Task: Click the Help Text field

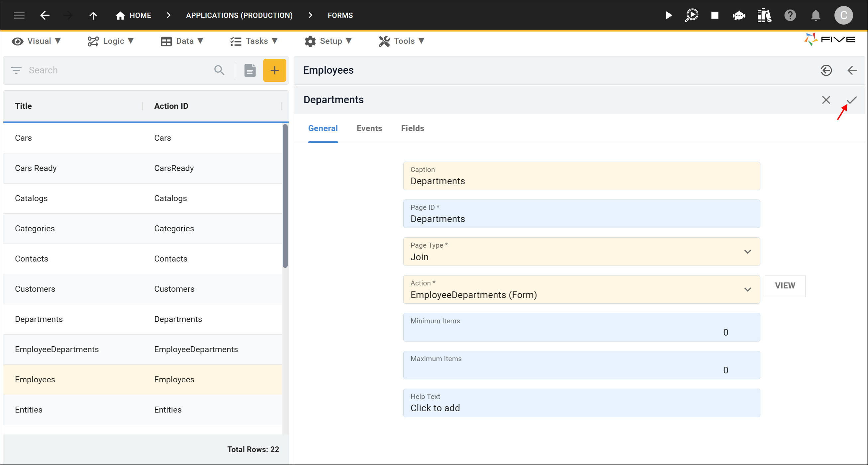Action: coord(582,403)
